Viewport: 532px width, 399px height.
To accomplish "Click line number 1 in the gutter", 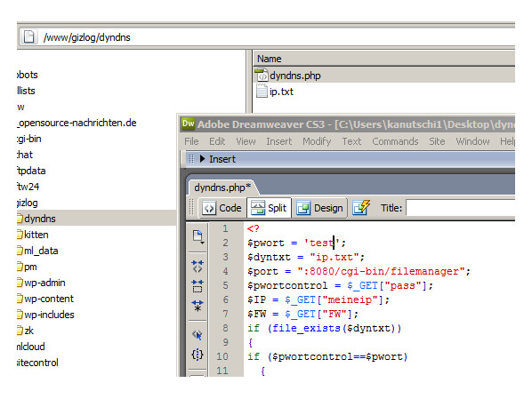I will 225,228.
